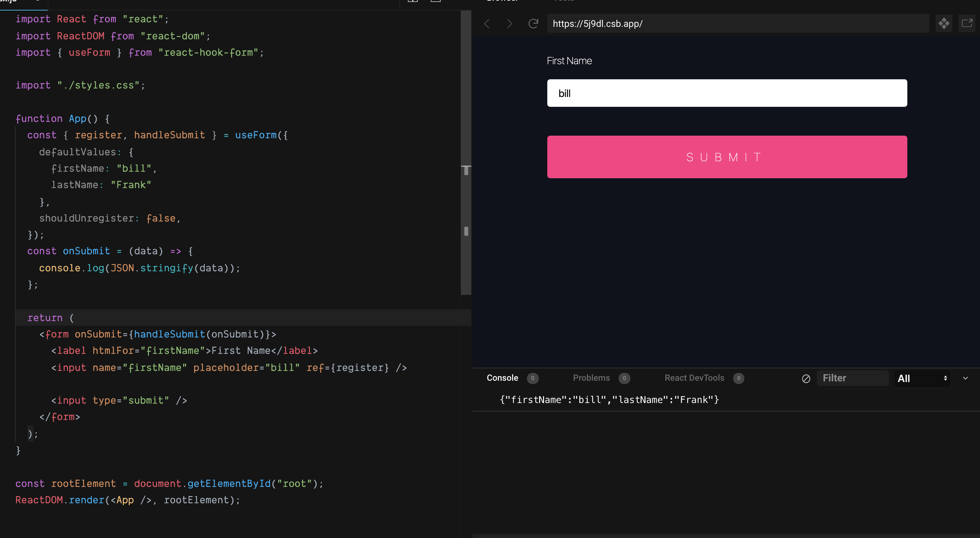Click the logged firstName JSON console line

point(609,400)
